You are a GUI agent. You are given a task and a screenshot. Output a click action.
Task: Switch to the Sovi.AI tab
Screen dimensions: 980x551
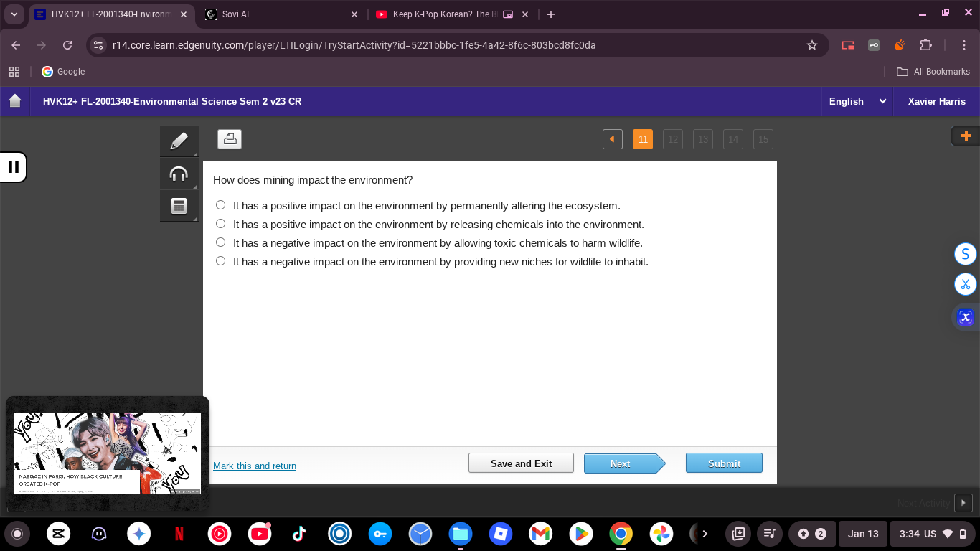pyautogui.click(x=280, y=14)
